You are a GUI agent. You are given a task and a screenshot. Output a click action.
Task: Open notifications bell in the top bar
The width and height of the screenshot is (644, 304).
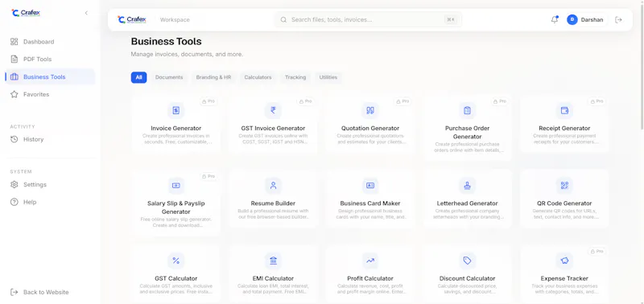click(555, 19)
